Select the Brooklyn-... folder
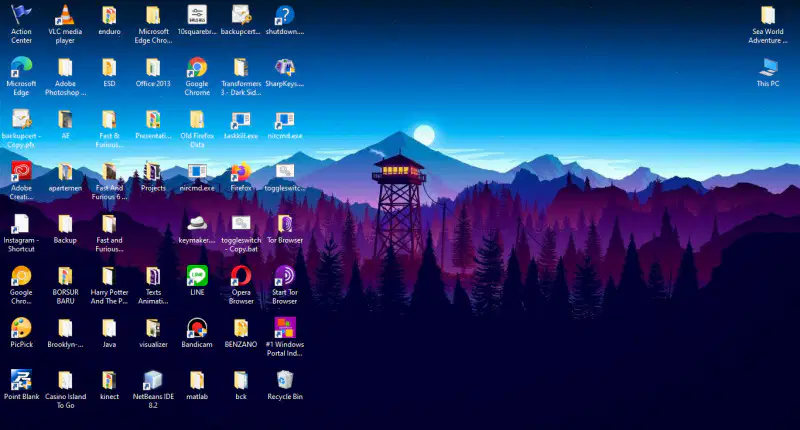The height and width of the screenshot is (430, 800). [65, 328]
